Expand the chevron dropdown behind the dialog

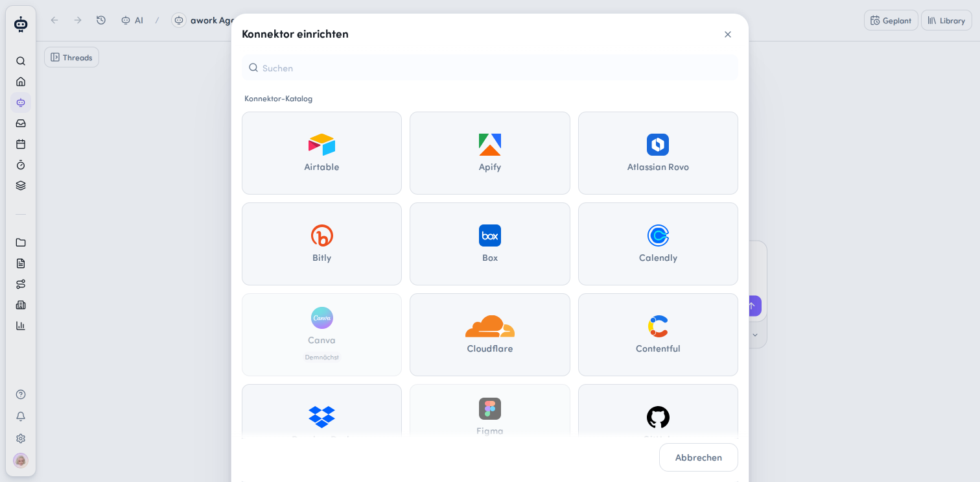(755, 335)
